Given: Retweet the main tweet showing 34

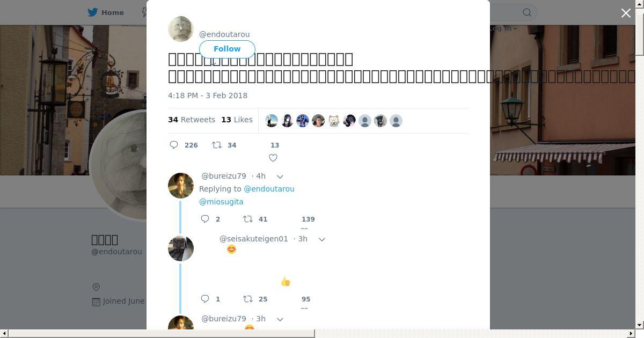Looking at the screenshot, I should tap(217, 145).
